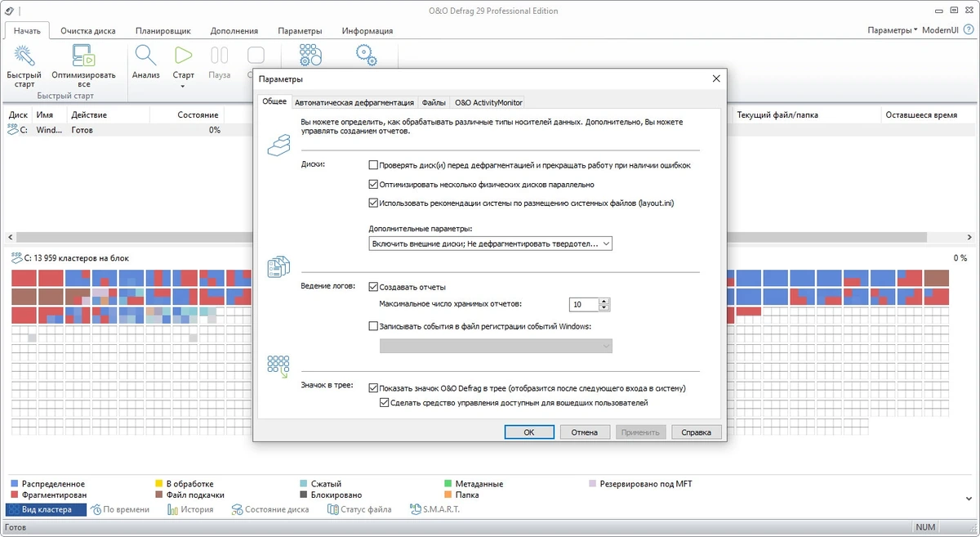Click the clock icon of По времени
The height and width of the screenshot is (537, 980).
click(96, 509)
